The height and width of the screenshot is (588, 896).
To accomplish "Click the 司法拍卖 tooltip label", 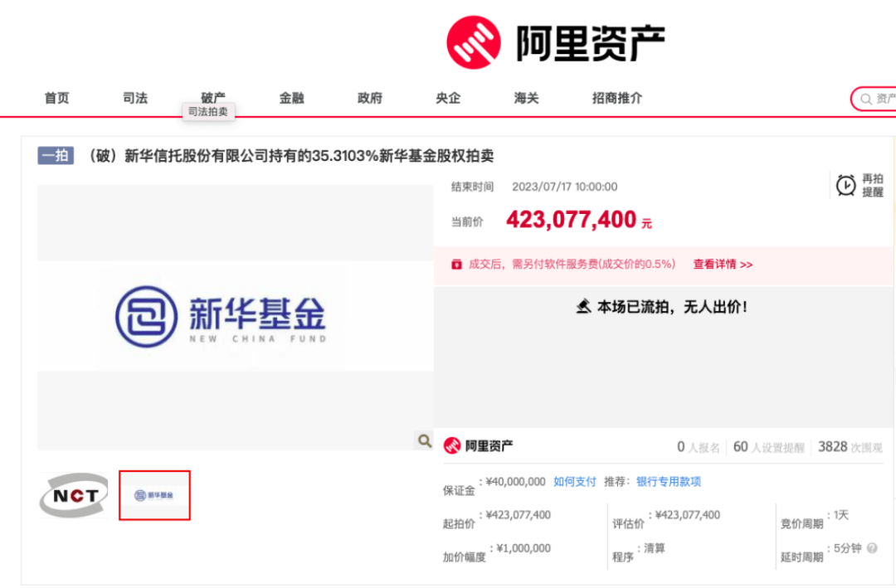I will pyautogui.click(x=208, y=111).
